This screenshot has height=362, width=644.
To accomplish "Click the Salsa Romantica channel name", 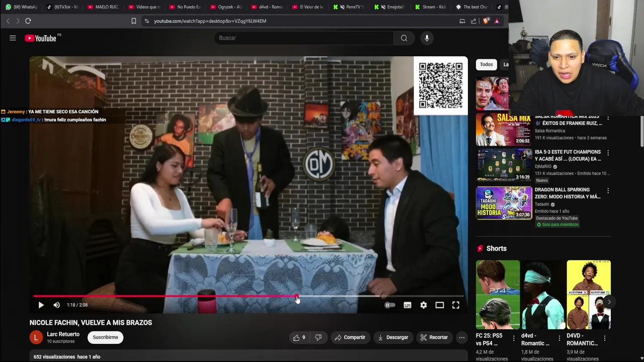I will (x=550, y=131).
